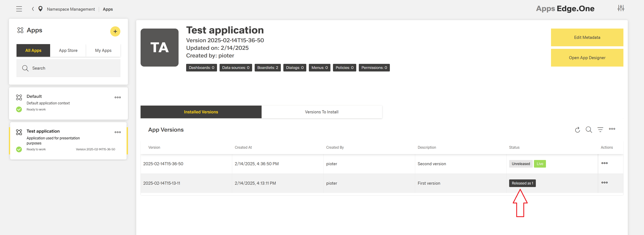Open the hamburger main menu

19,9
